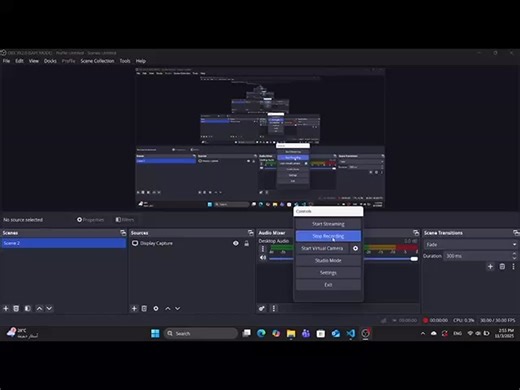Remove selected scene using the Scenes trash icon

pos(16,308)
